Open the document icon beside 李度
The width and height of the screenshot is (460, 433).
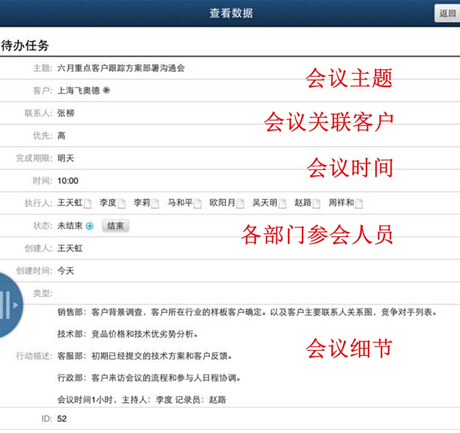click(122, 203)
